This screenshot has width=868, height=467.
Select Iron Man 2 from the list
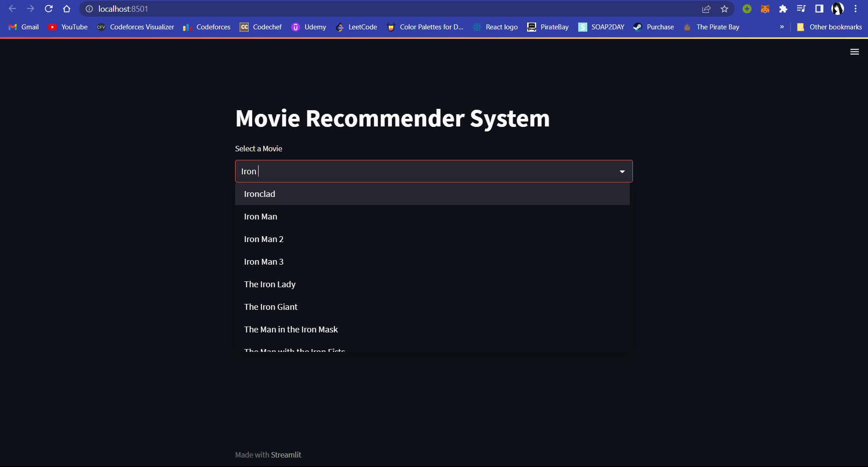(264, 239)
